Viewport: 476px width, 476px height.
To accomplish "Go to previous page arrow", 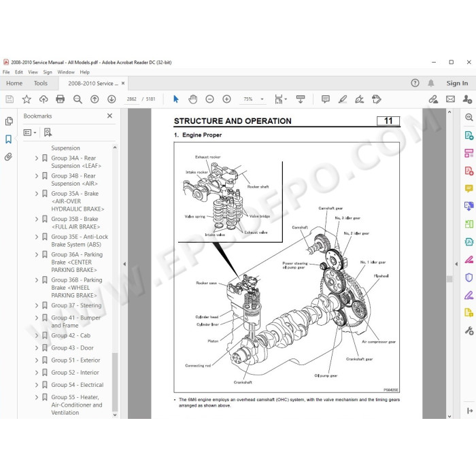I will tap(95, 99).
